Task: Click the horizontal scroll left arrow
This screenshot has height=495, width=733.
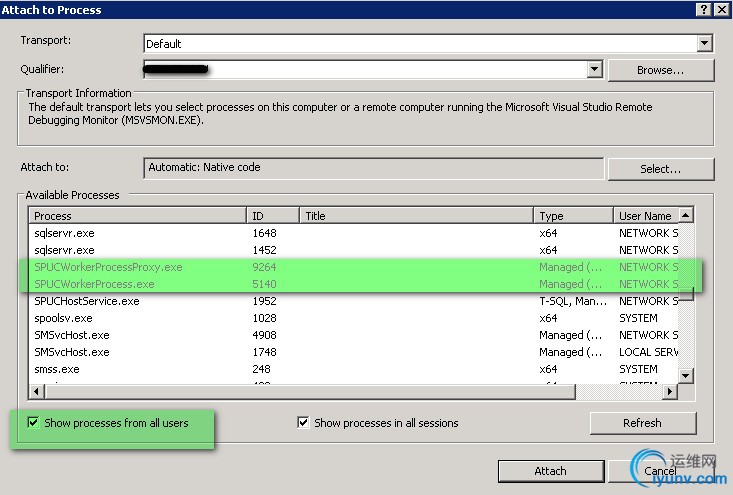Action: (36, 391)
